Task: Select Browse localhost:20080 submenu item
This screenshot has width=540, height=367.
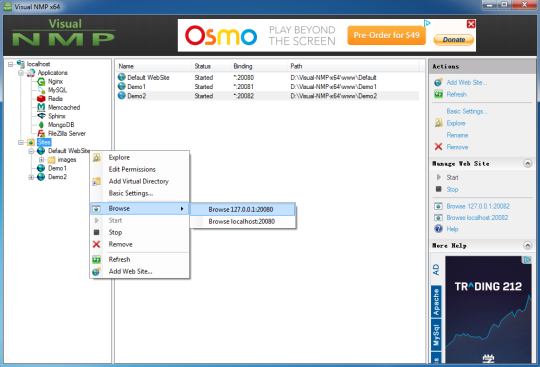Action: click(242, 221)
